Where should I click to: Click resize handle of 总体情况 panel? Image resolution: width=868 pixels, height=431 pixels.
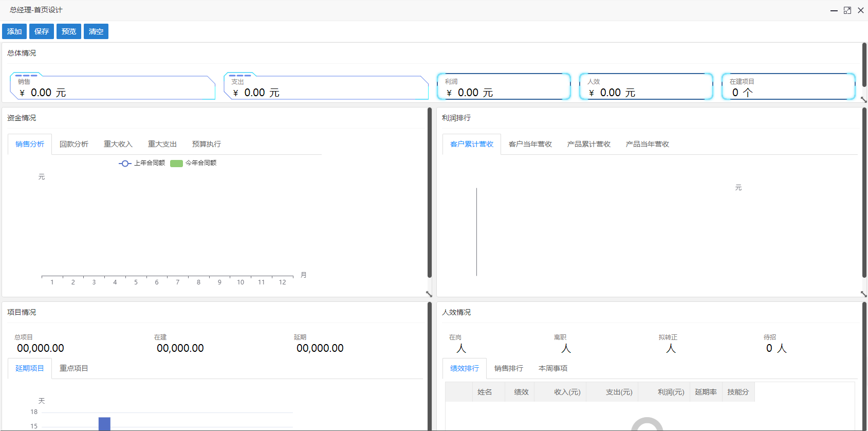[x=863, y=100]
